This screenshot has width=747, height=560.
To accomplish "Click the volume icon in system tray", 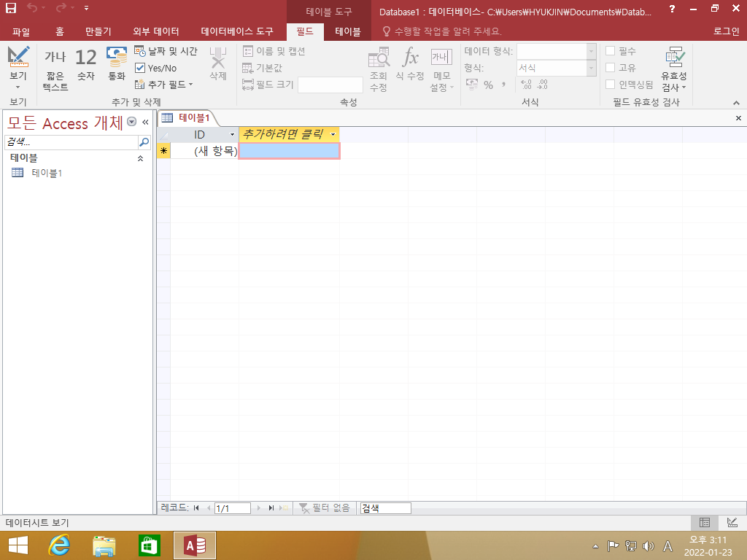I will 648,545.
